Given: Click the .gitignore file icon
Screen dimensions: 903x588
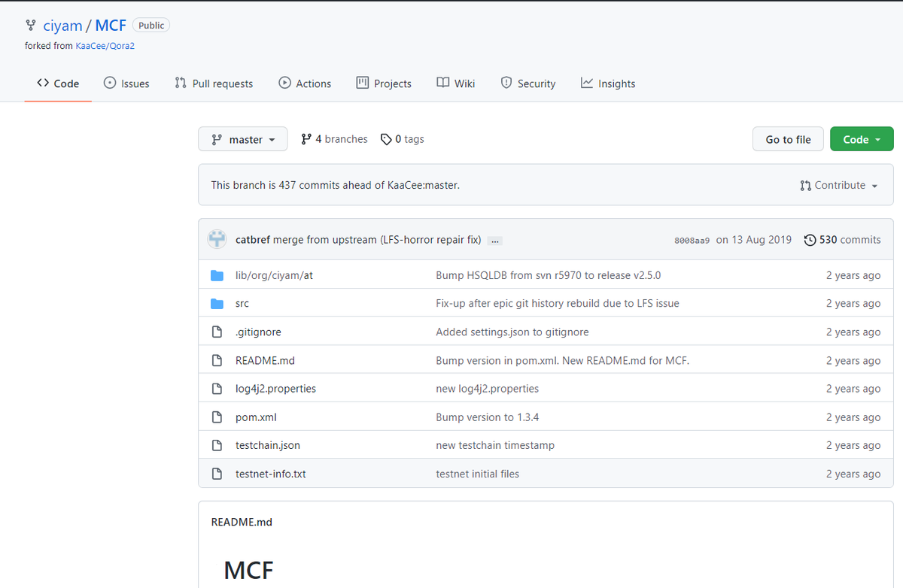Looking at the screenshot, I should point(217,332).
